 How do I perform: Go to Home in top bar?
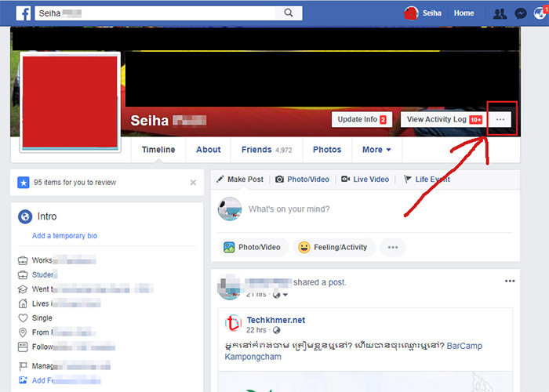click(464, 13)
